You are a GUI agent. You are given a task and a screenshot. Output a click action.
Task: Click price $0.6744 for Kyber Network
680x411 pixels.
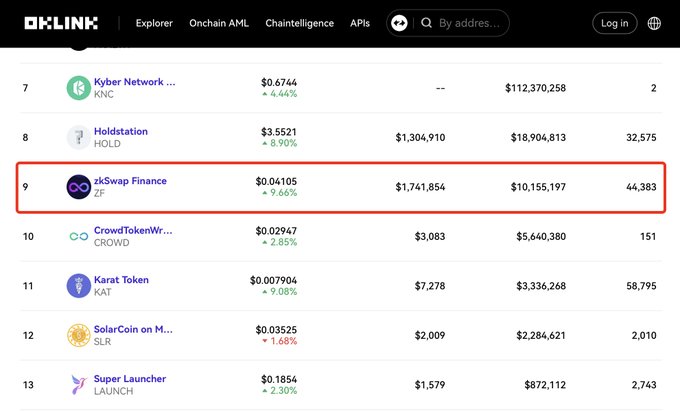pos(279,82)
